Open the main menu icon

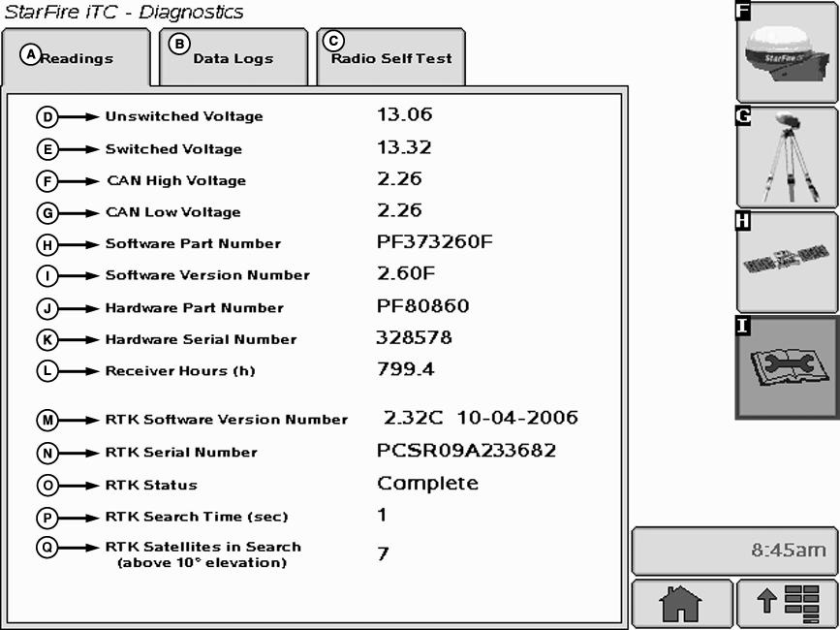tap(787, 602)
